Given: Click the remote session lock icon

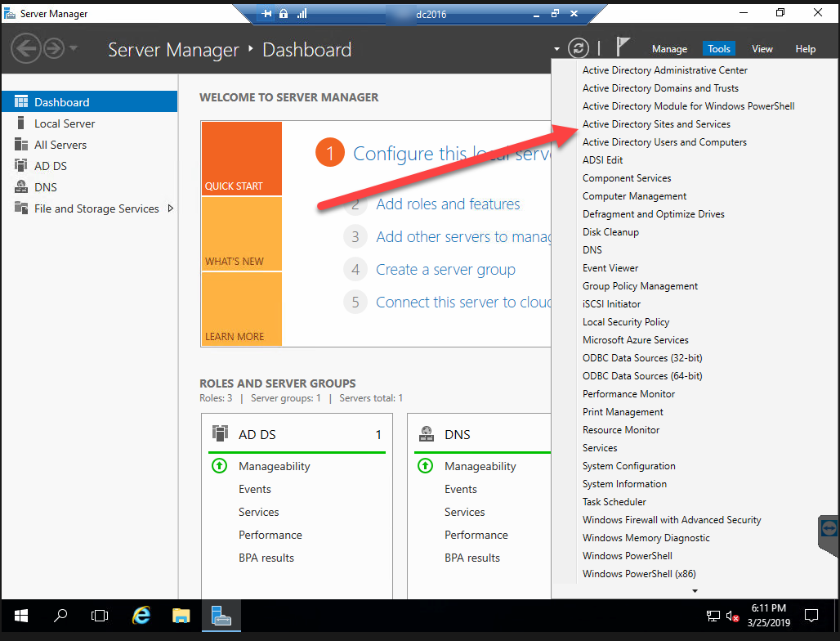Looking at the screenshot, I should 284,13.
